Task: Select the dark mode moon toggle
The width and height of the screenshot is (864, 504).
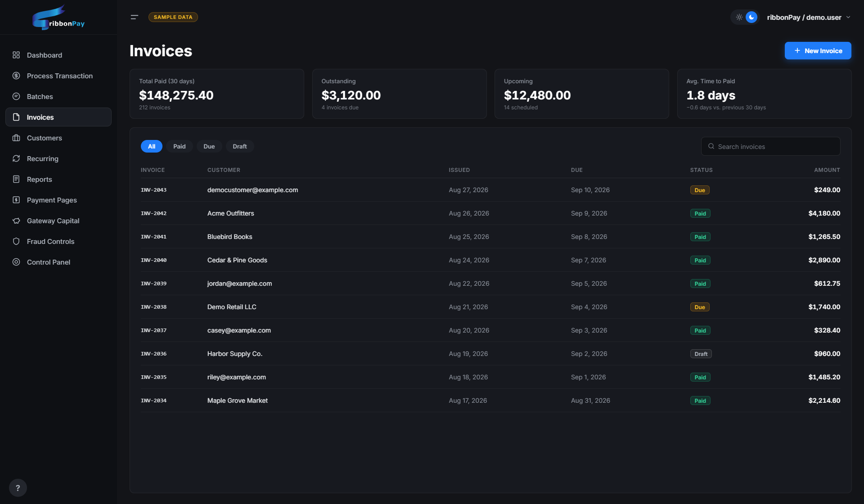Action: tap(751, 17)
